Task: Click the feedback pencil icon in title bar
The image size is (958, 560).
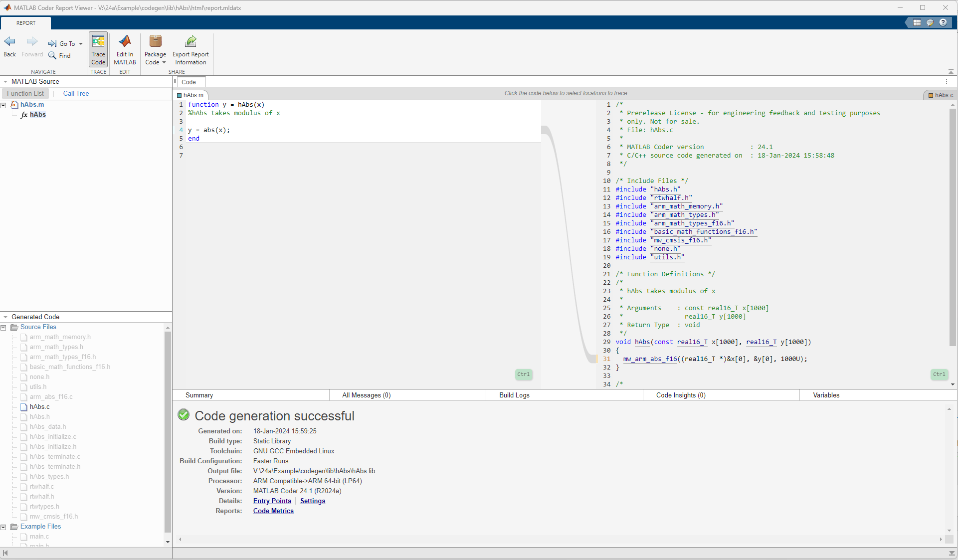Action: point(931,22)
